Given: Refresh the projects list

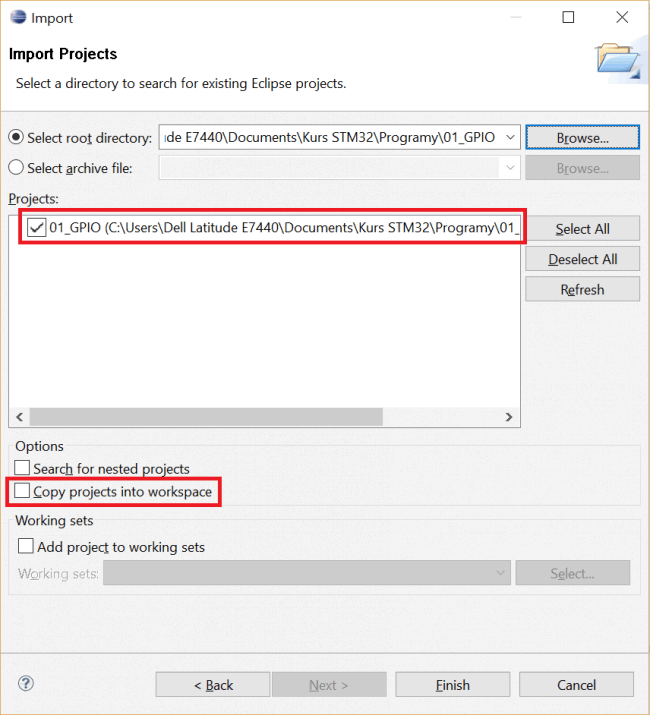Looking at the screenshot, I should click(582, 289).
